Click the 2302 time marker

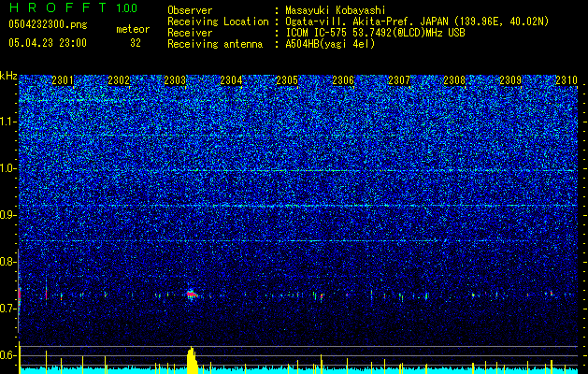click(x=119, y=80)
